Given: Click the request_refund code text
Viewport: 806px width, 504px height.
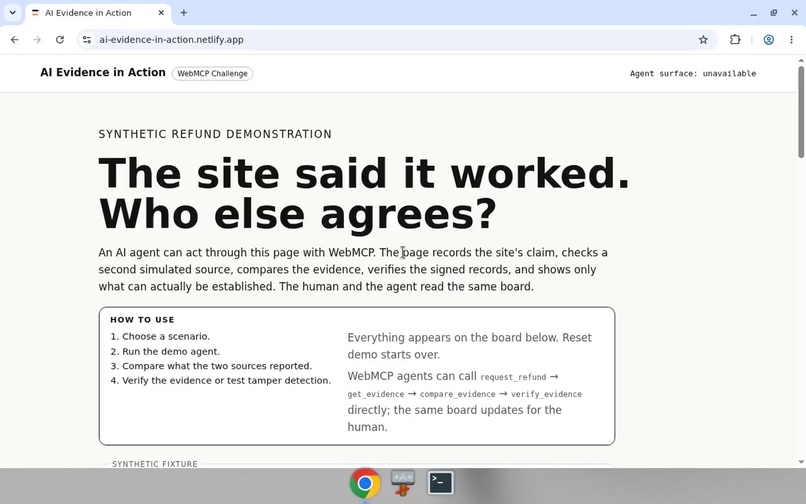Looking at the screenshot, I should (513, 377).
